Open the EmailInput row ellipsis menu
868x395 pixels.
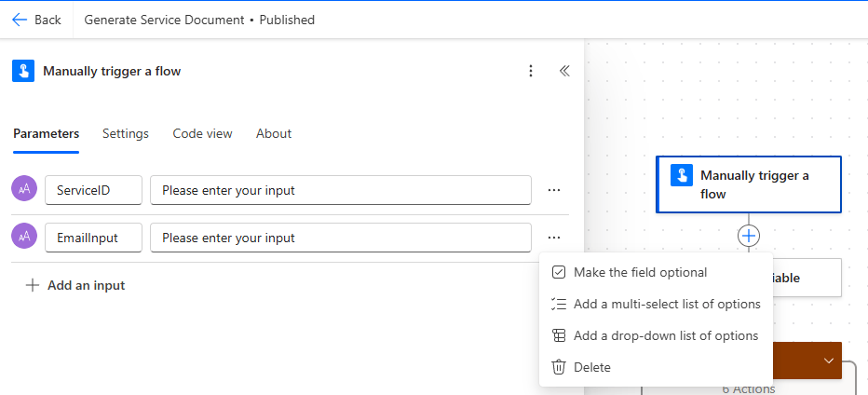(554, 238)
